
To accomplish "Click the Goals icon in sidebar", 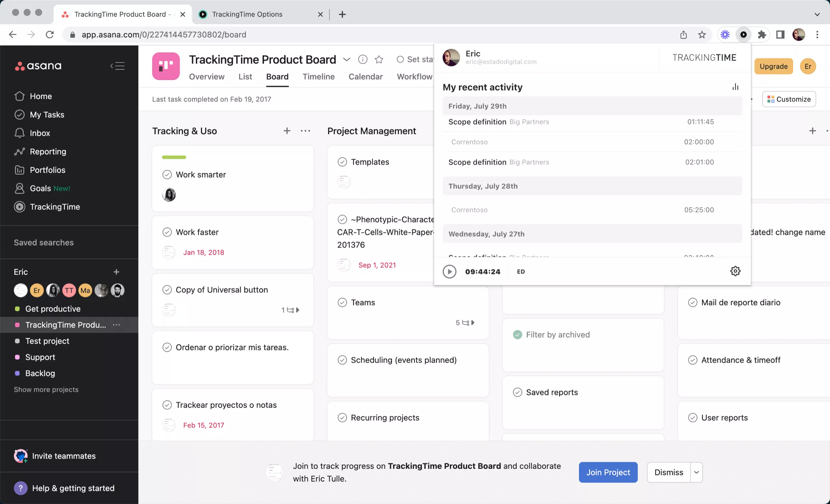I will point(19,188).
